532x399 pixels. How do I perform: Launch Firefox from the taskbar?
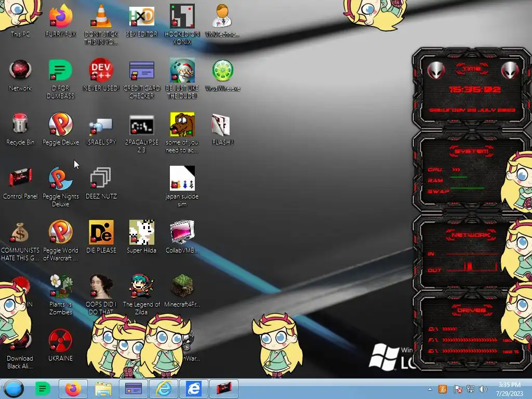pyautogui.click(x=73, y=389)
